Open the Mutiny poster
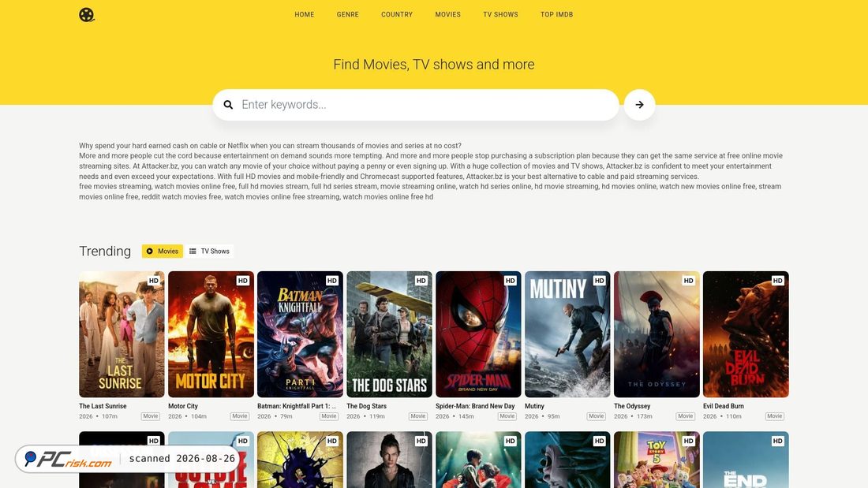The height and width of the screenshot is (488, 868). point(567,334)
